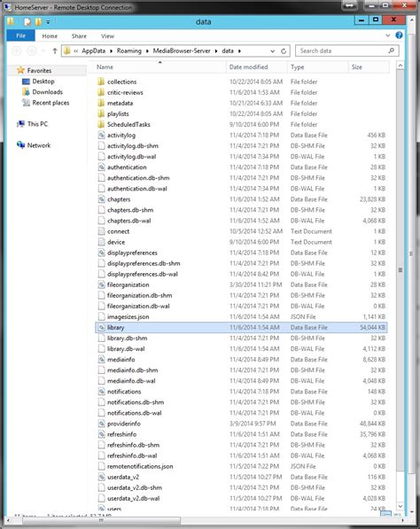Select the activitylog database file icon
Viewport: 420px width, 529px height.
pyautogui.click(x=101, y=136)
